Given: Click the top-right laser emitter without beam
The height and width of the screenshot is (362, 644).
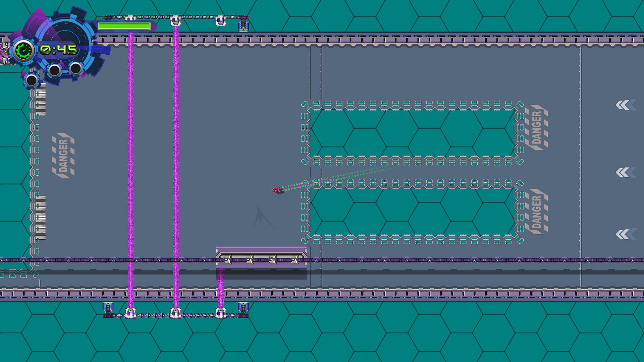Looking at the screenshot, I should pos(220,21).
